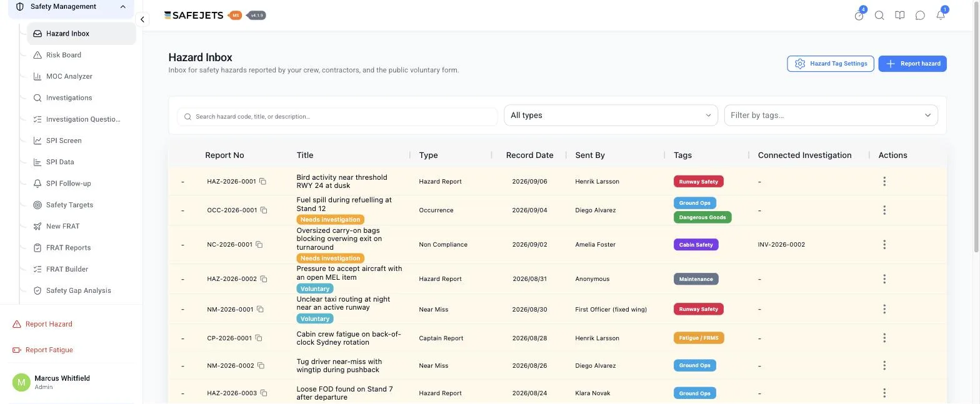Click the Maintenance tag
The image size is (980, 404).
click(696, 279)
